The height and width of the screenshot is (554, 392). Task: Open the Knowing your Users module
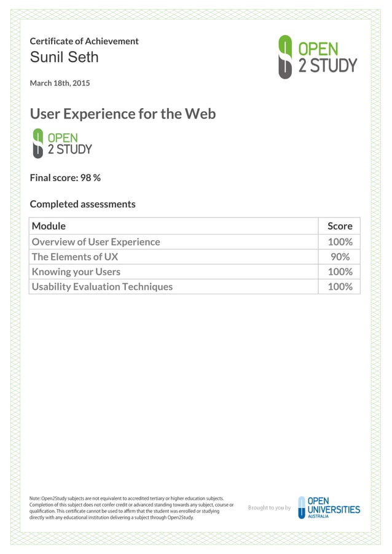(76, 271)
